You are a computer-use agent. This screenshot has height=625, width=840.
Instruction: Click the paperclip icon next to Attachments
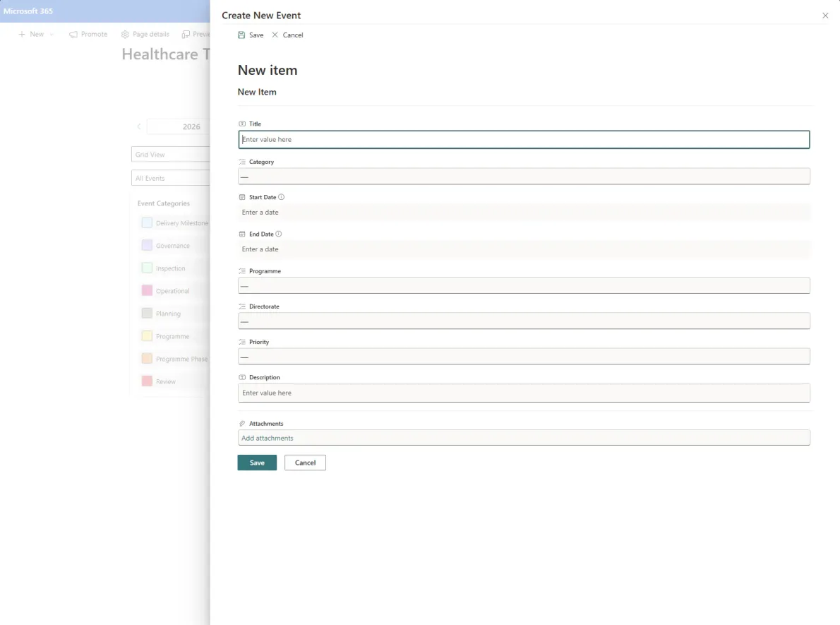coord(242,423)
